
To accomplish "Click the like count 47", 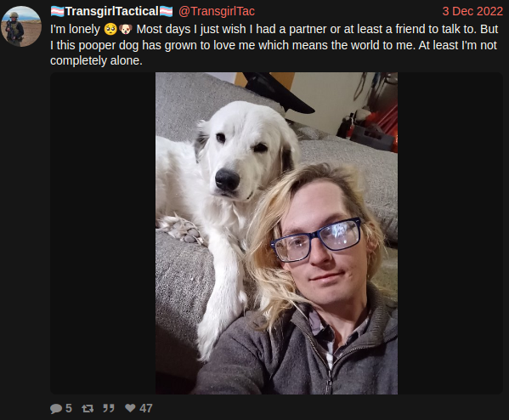I will coord(146,408).
